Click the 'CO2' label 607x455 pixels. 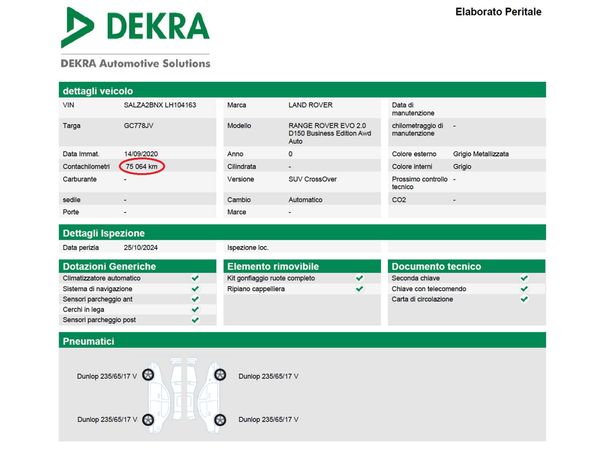[399, 200]
